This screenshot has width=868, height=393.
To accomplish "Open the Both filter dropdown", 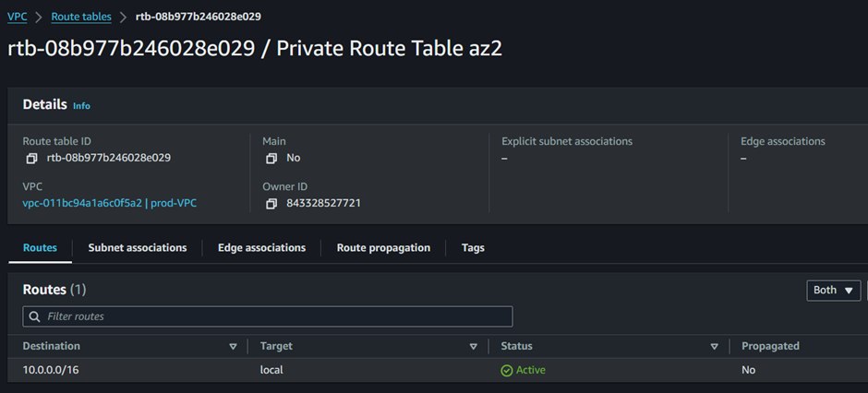I will pos(833,291).
